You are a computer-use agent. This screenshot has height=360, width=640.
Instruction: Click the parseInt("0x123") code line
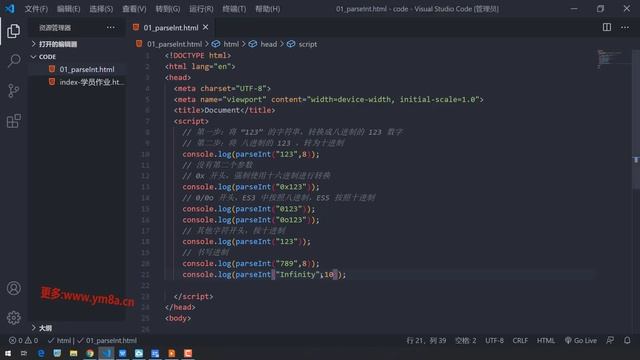pos(251,187)
